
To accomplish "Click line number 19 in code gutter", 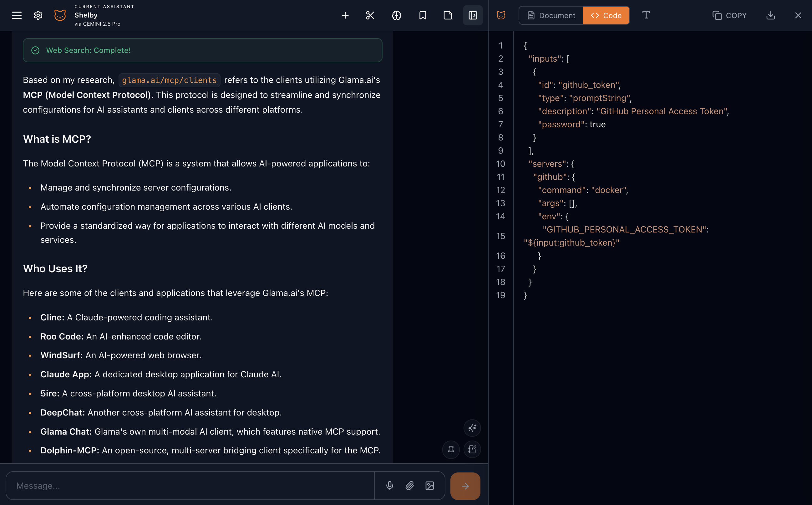I will [x=500, y=295].
